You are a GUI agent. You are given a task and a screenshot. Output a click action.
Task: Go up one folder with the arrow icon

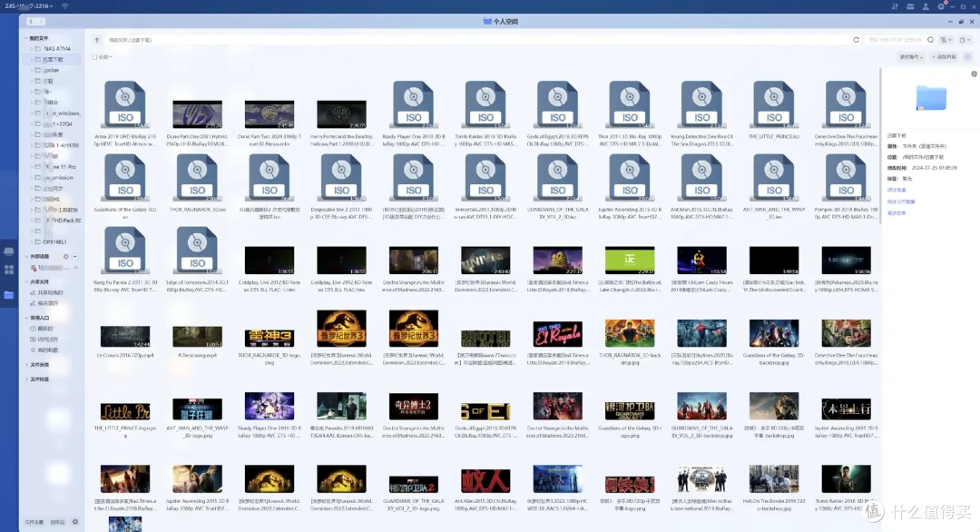tap(97, 40)
